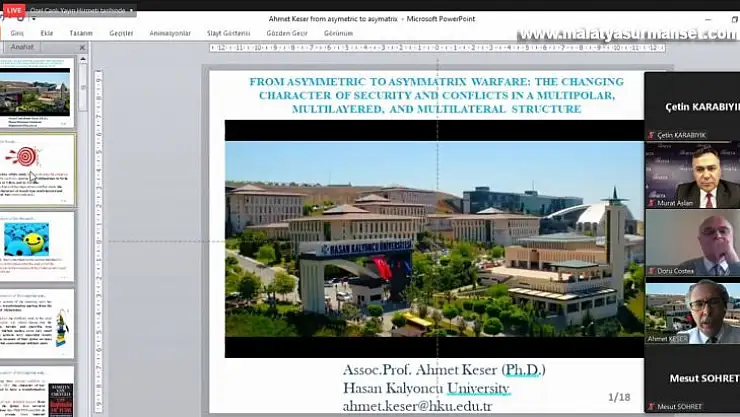Click the thumbnail pane scroll-up arrow

click(x=83, y=59)
